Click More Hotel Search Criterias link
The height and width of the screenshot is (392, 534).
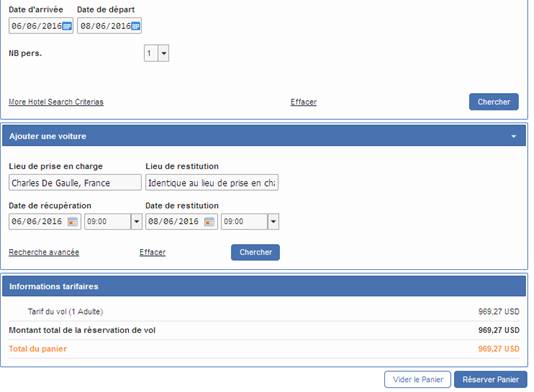(x=56, y=102)
